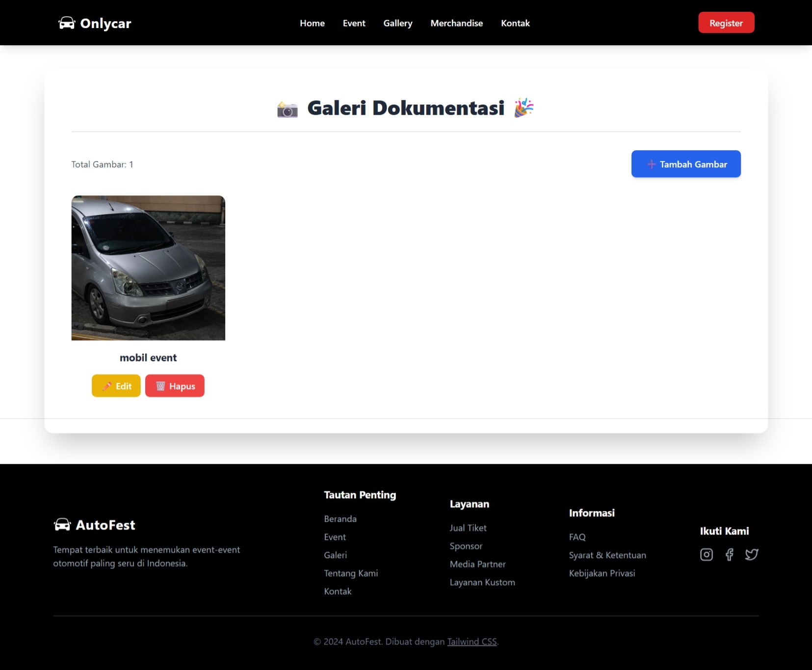
Task: Go to Home in navbar
Action: click(x=312, y=23)
